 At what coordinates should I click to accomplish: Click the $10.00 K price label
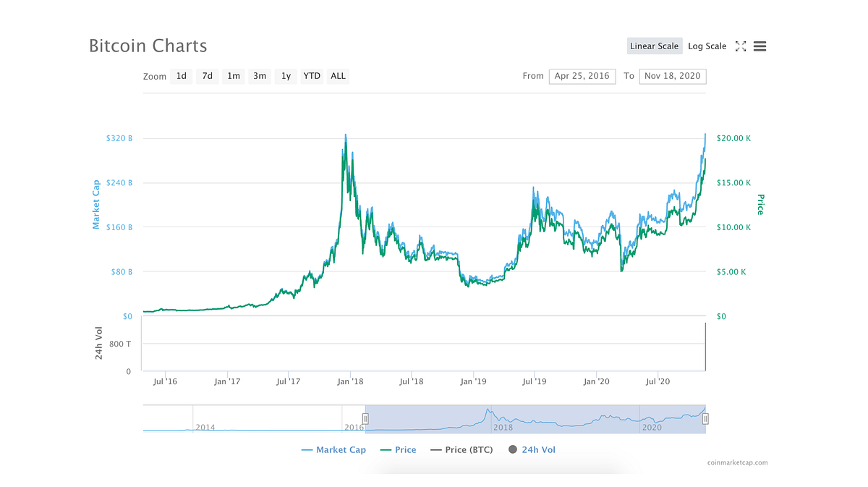click(x=733, y=227)
